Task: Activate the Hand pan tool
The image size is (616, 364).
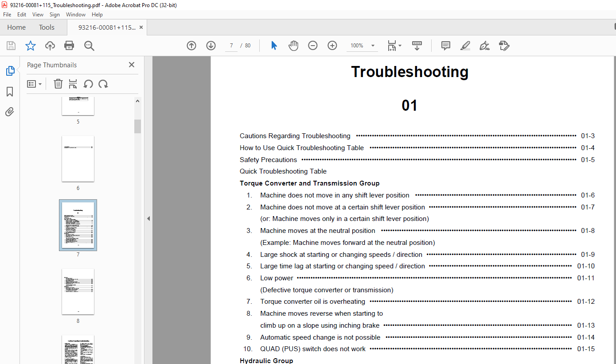Action: click(293, 46)
